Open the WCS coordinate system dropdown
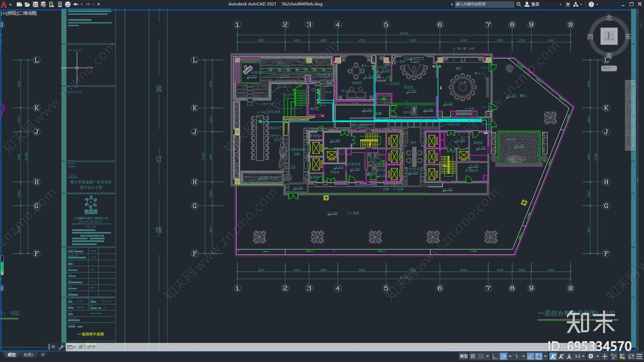This screenshot has width=644, height=362. pyautogui.click(x=609, y=68)
